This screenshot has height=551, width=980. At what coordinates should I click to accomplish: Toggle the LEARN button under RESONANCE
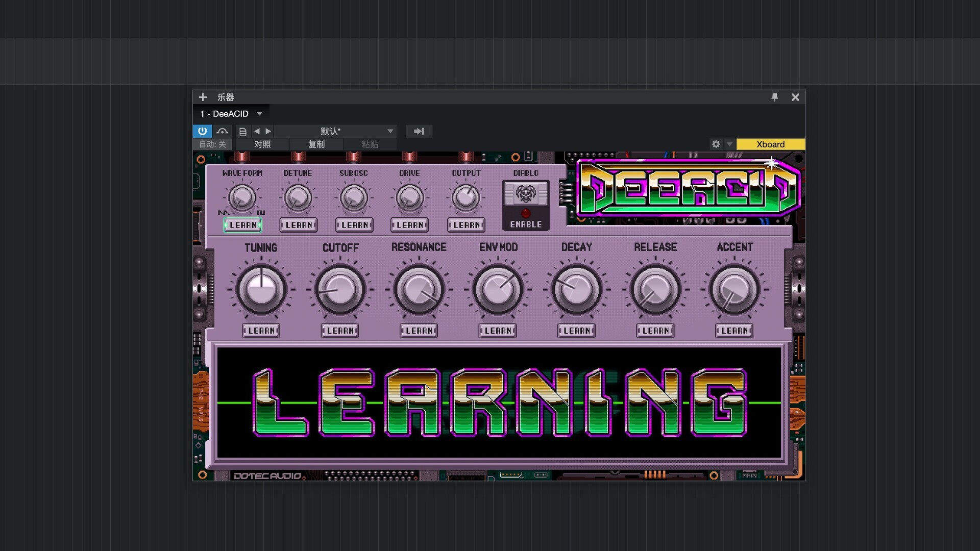pos(419,331)
